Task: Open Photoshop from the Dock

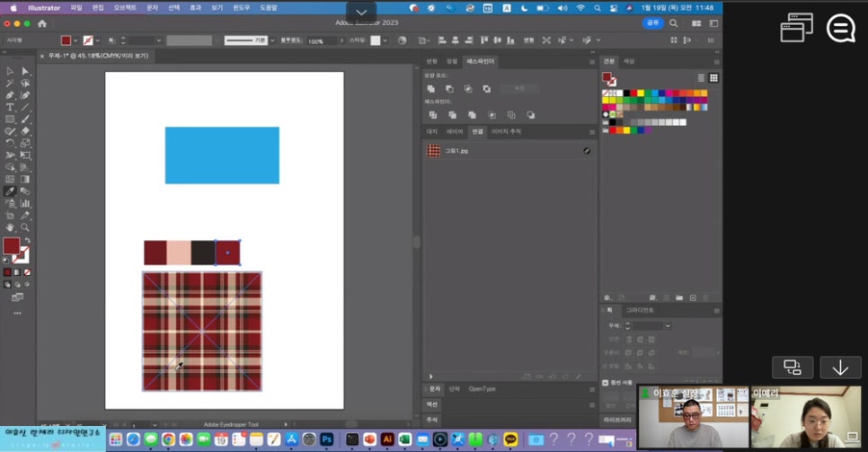Action: [326, 439]
